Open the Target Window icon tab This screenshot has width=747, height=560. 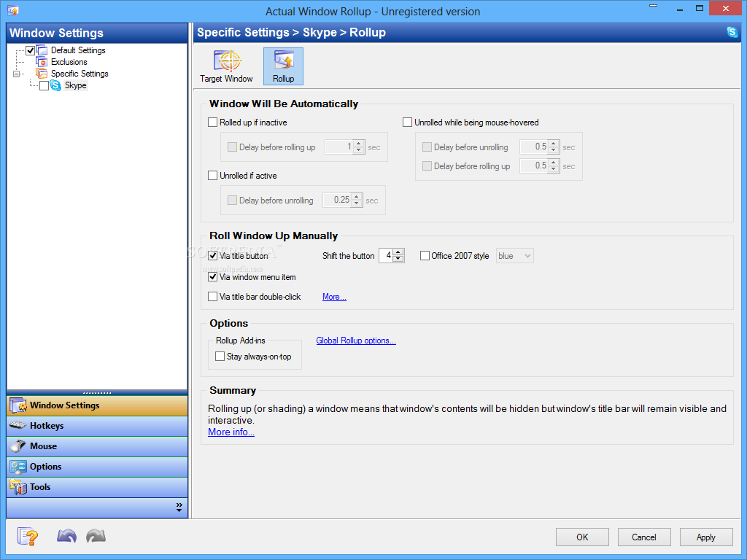pos(226,66)
